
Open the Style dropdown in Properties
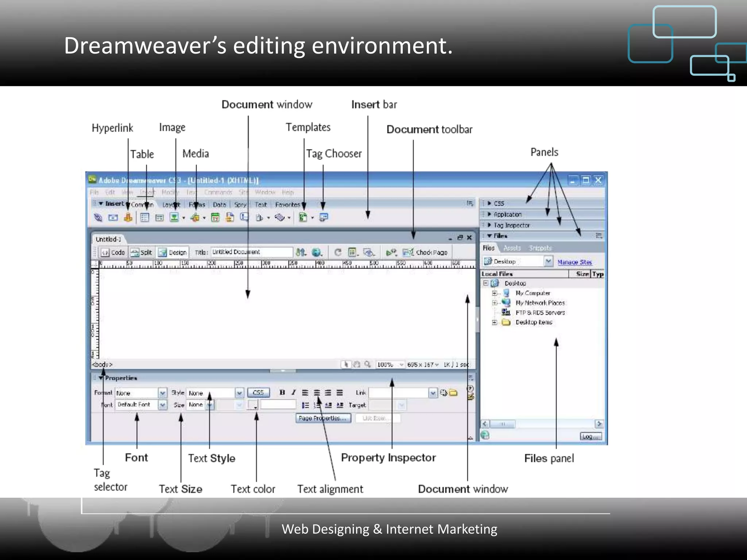239,393
